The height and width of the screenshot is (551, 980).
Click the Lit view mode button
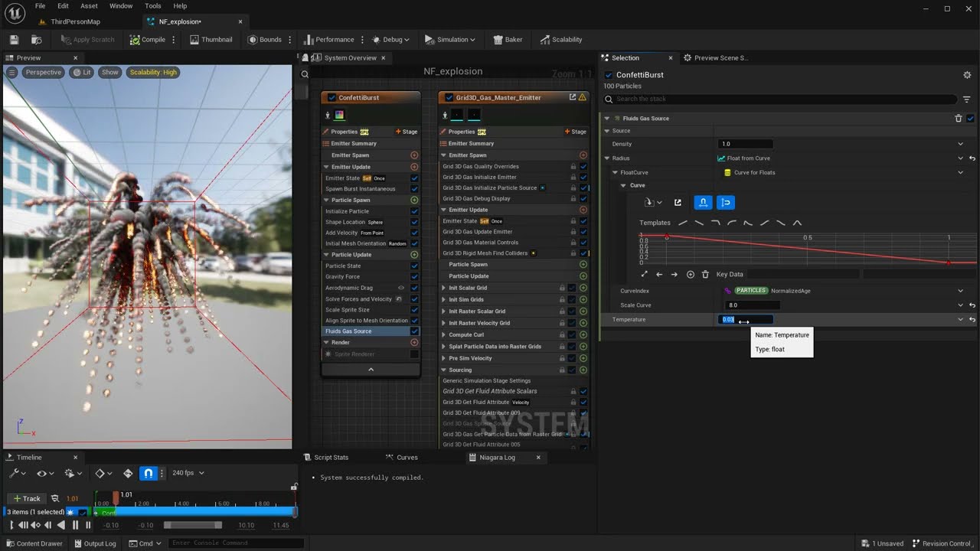[x=82, y=72]
